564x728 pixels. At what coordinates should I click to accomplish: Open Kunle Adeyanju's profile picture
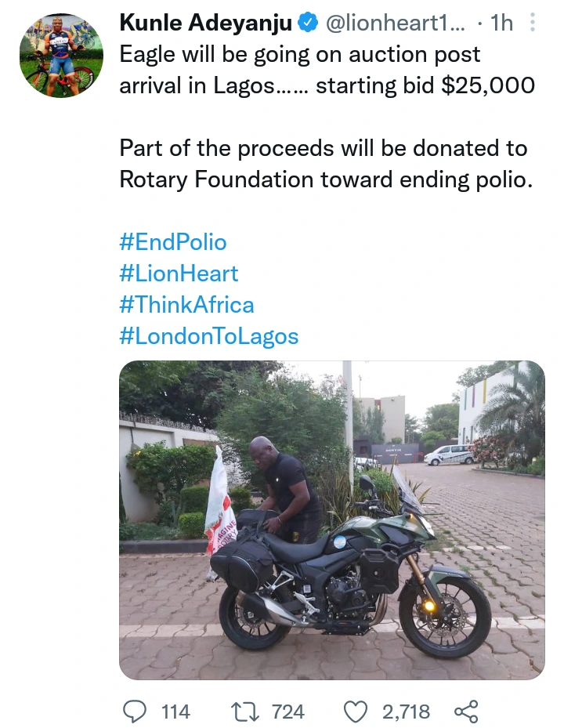click(x=60, y=55)
